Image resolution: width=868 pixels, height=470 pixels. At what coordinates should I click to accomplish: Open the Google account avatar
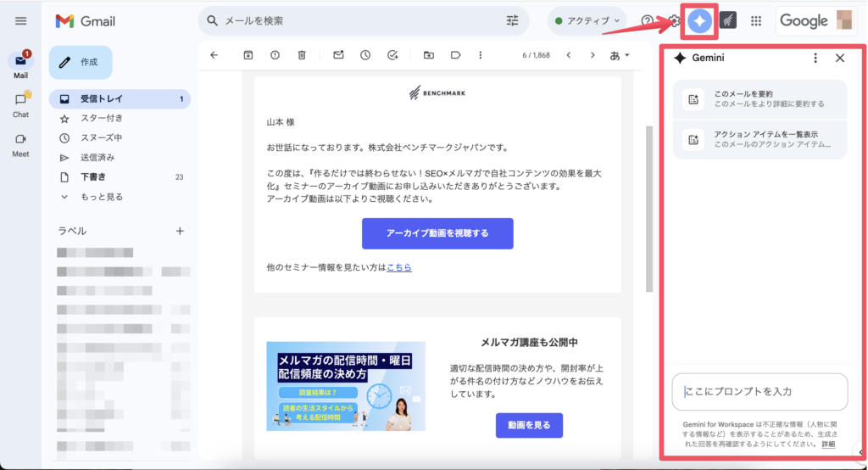(x=844, y=20)
